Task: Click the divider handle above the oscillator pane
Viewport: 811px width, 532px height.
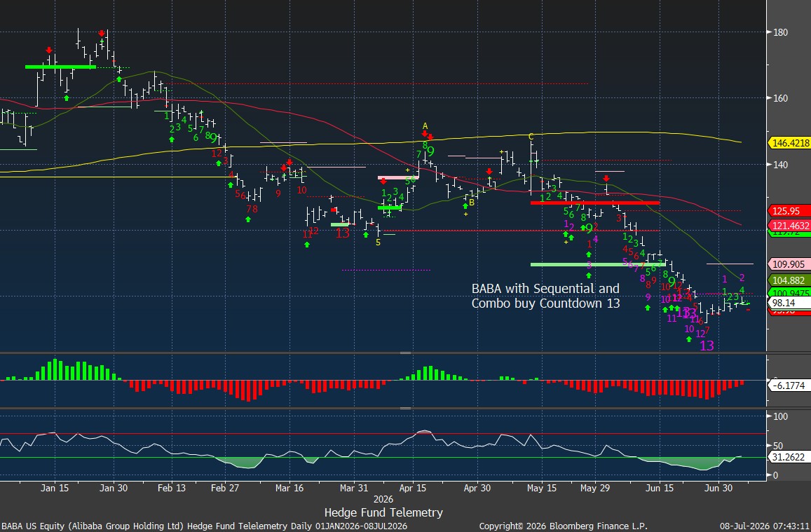Action: pos(405,408)
